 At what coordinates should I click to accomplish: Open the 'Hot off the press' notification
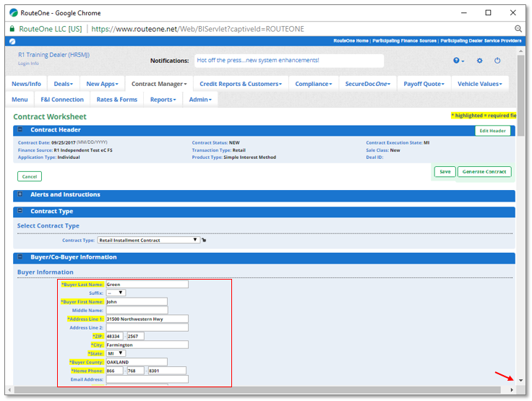(x=258, y=60)
